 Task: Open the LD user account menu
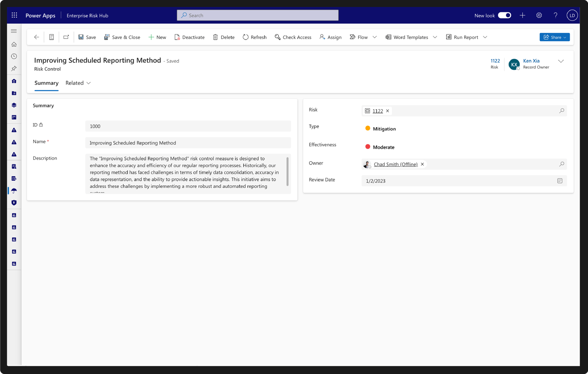coord(572,15)
